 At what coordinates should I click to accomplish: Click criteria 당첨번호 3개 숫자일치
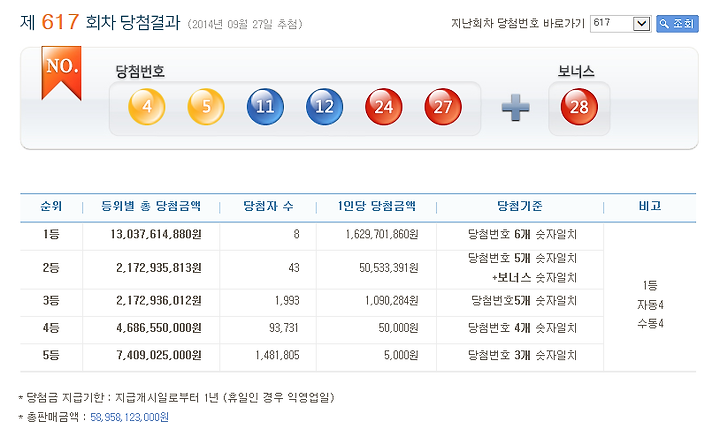522,355
